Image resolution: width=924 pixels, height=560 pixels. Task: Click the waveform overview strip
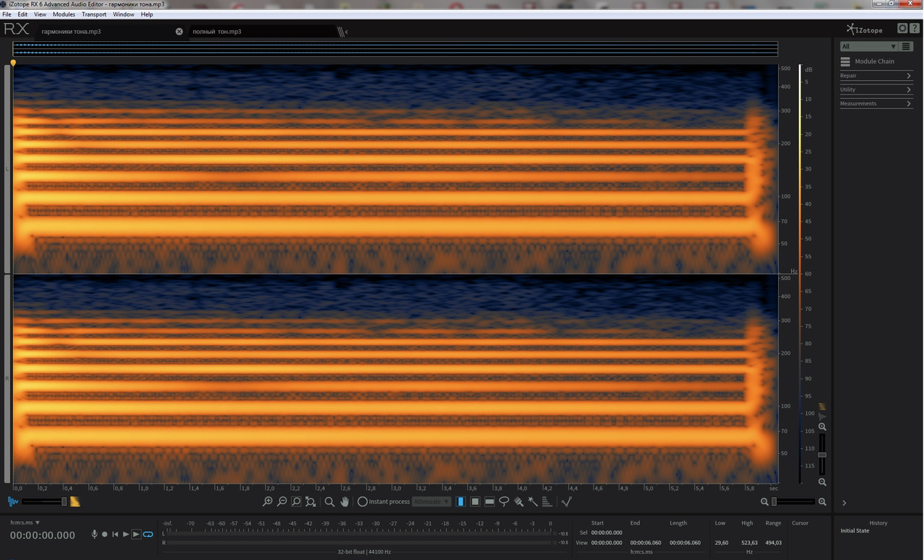[395, 49]
